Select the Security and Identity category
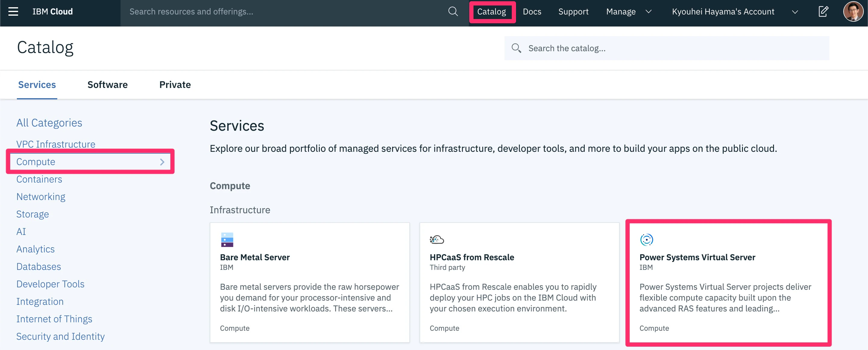Image resolution: width=868 pixels, height=350 pixels. pos(61,336)
